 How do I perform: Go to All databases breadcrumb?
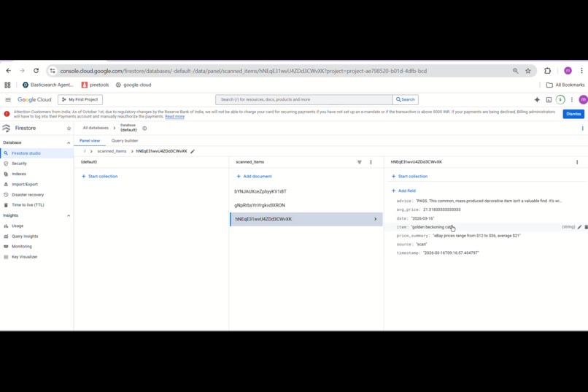click(x=96, y=128)
